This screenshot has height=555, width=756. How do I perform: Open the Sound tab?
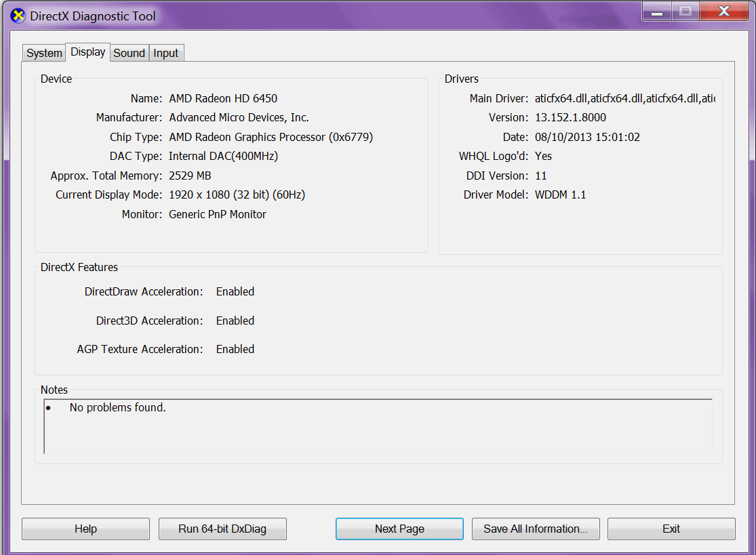tap(130, 53)
